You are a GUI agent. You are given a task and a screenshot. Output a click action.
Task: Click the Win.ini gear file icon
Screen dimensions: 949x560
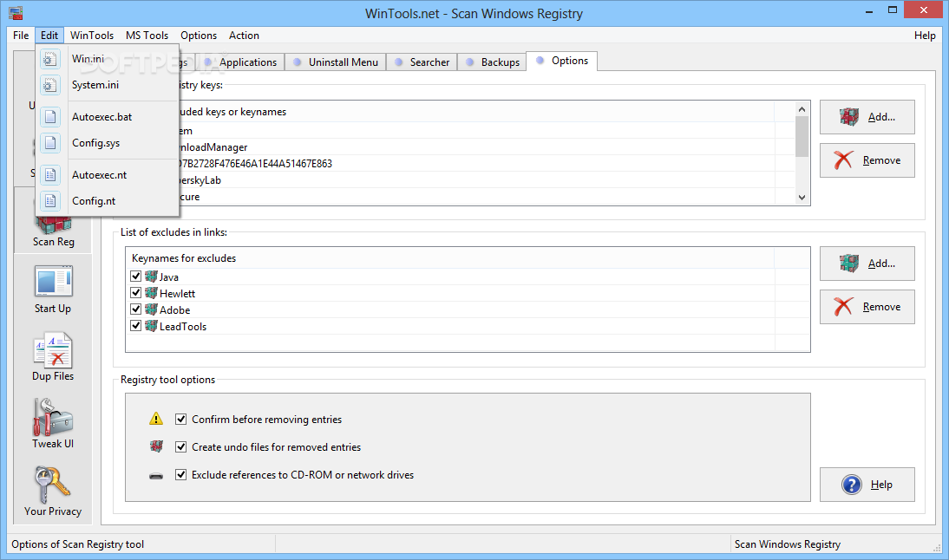50,59
